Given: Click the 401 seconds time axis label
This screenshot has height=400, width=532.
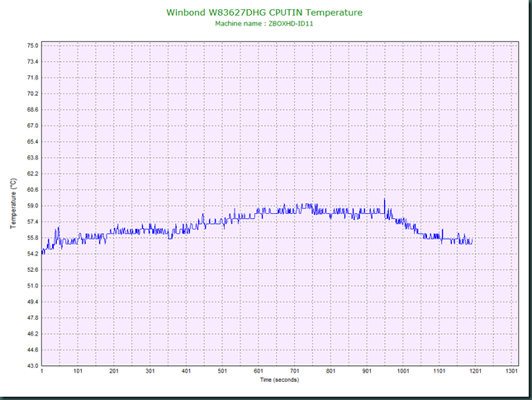Looking at the screenshot, I should point(186,371).
